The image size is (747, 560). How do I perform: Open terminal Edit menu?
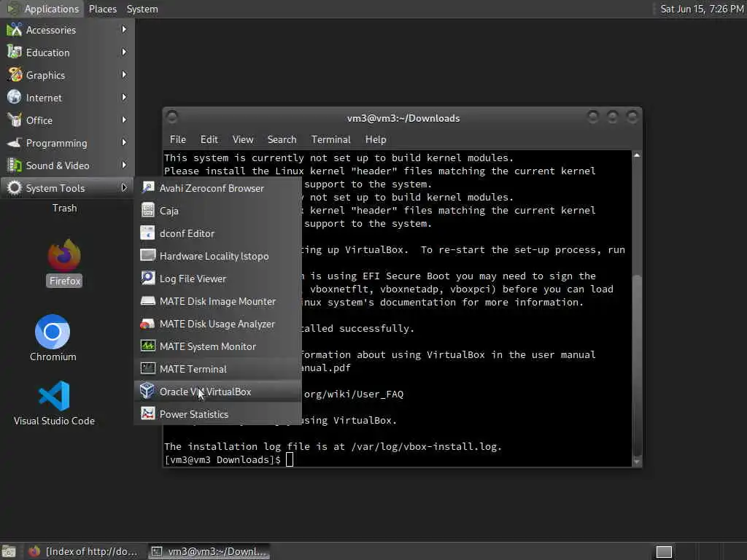point(209,139)
